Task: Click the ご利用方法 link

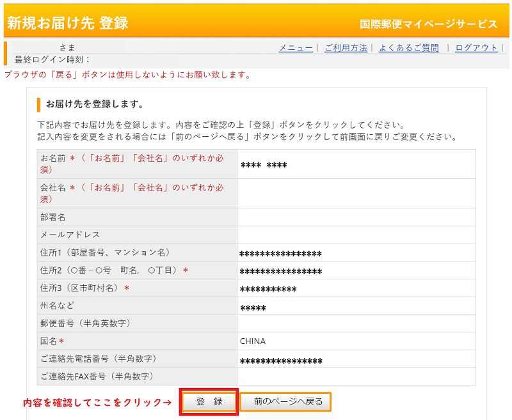Action: pos(346,48)
